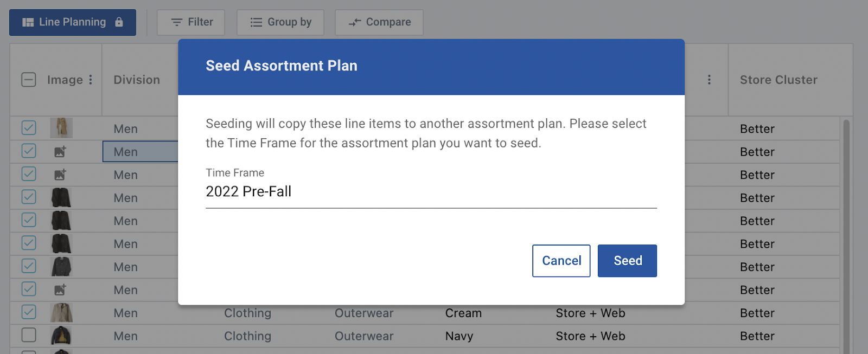Click the Line Planning grid icon

pyautogui.click(x=28, y=22)
